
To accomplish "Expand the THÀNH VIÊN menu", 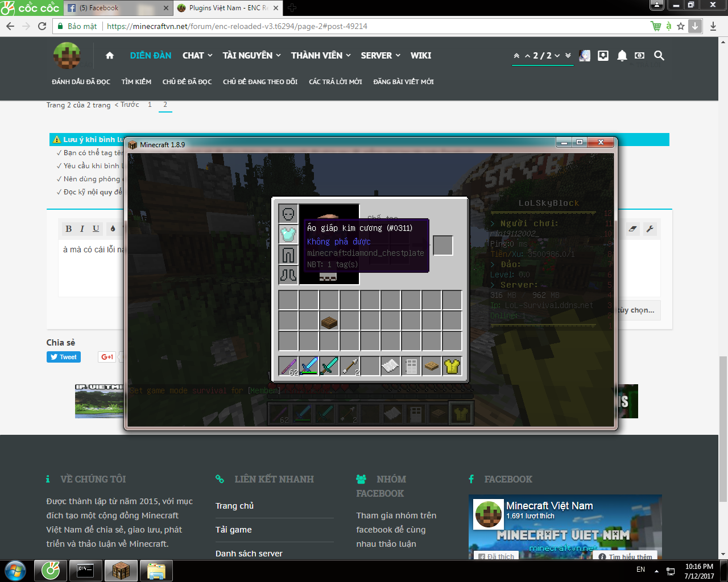I will point(321,55).
